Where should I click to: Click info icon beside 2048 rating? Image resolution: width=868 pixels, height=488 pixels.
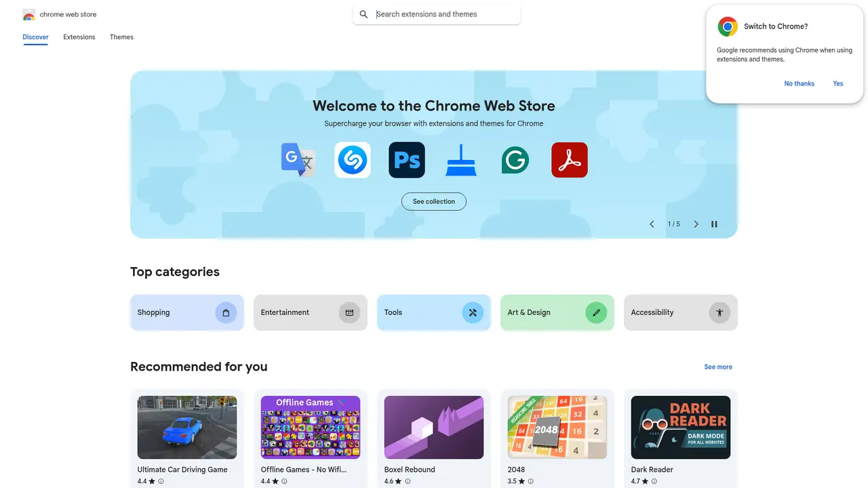(531, 481)
